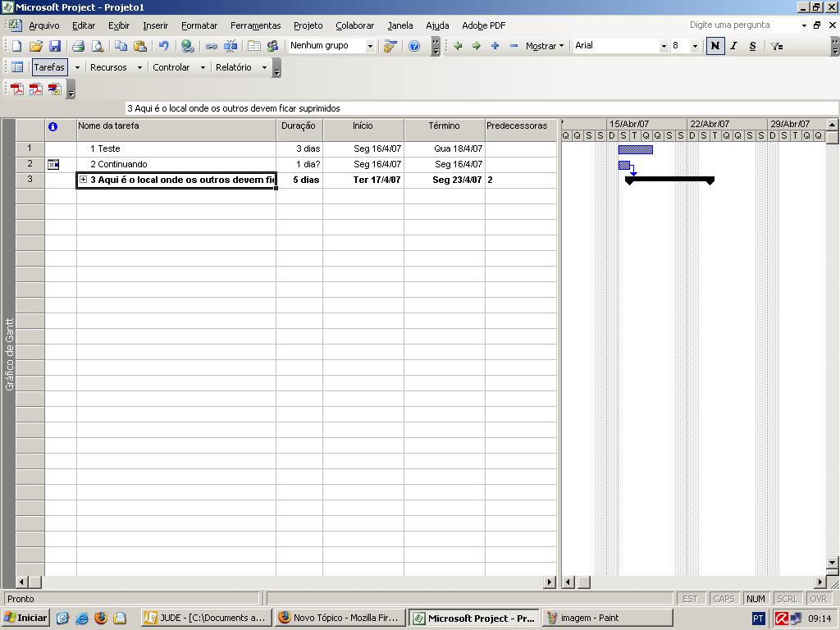The image size is (840, 630).
Task: Open the Mostrar outline dropdown
Action: [545, 46]
